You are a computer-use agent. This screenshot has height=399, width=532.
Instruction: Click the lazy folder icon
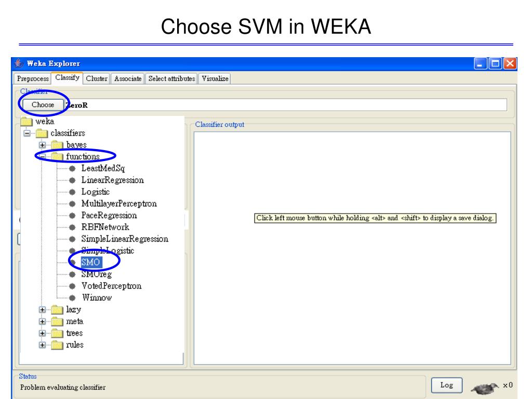(57, 310)
